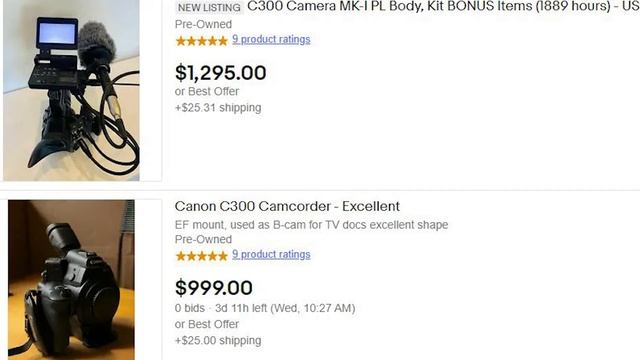Screen dimensions: 640x360
Task: Click the NEW LISTING badge
Action: pyautogui.click(x=209, y=7)
